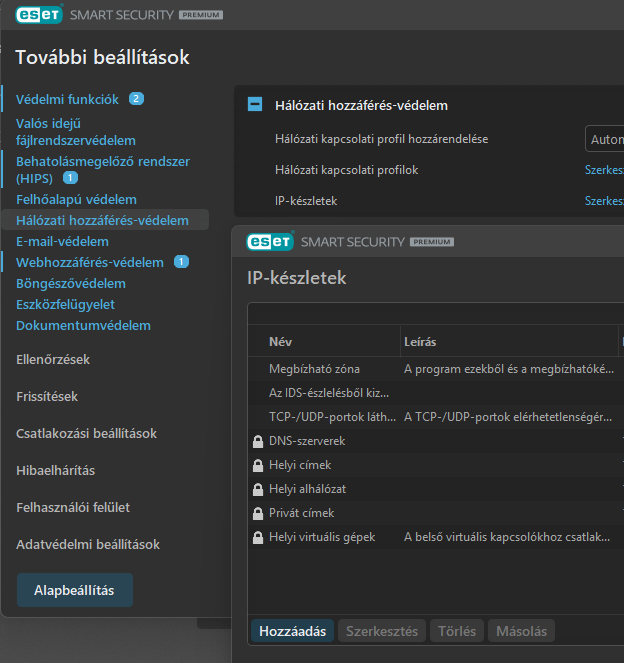Collapse the Hálózati hozzáférés-védelem section
This screenshot has width=624, height=663.
(255, 105)
